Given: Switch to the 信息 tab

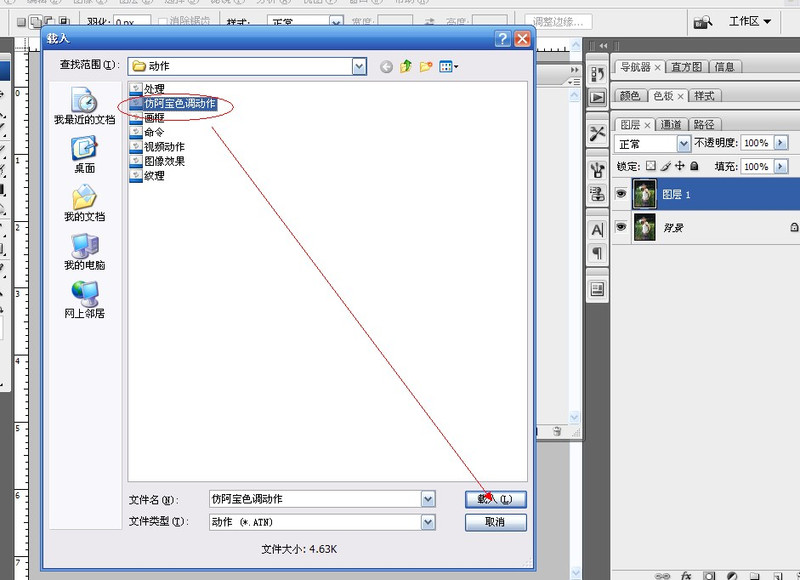Looking at the screenshot, I should [724, 67].
